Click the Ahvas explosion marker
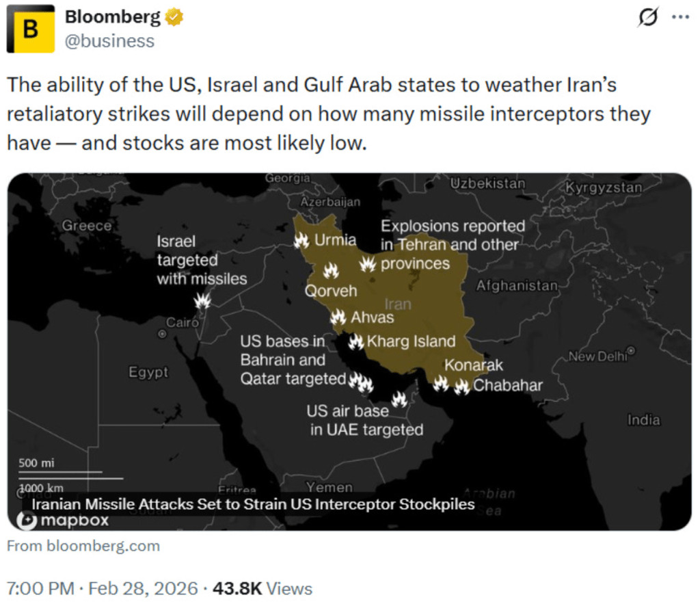Screen dimensions: 700x602 [338, 317]
